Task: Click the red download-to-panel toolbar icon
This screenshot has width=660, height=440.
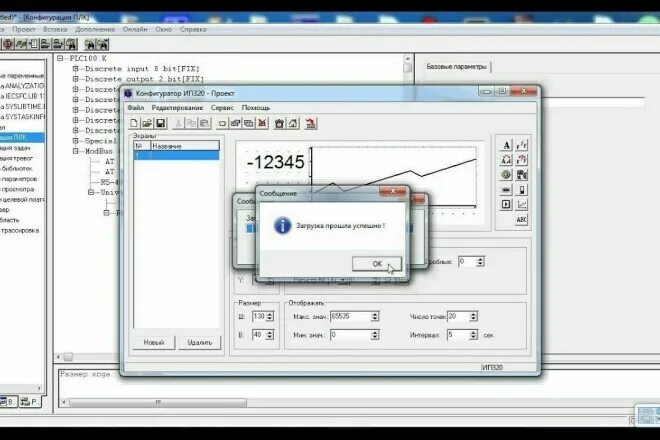Action: point(311,123)
